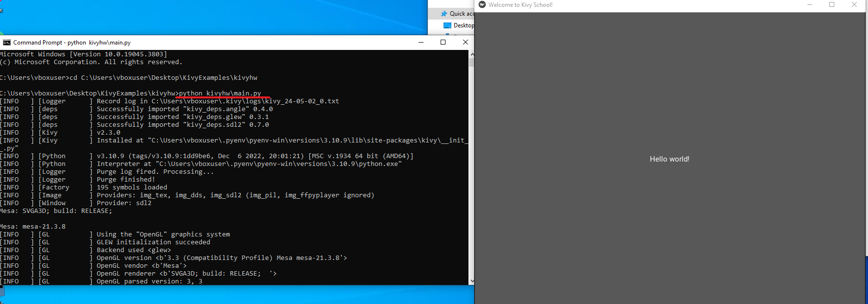868x304 pixels.
Task: Click the Quick access star icon in Explorer
Action: point(444,14)
